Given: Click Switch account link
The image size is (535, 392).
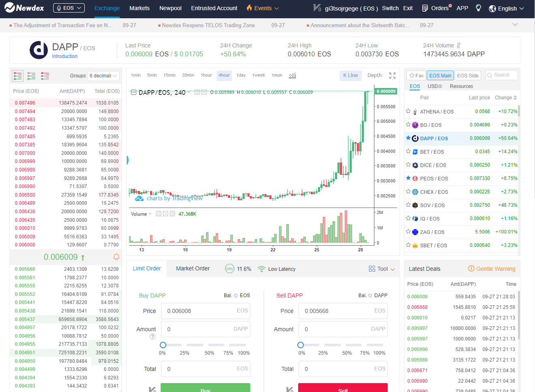Looking at the screenshot, I should coord(390,8).
